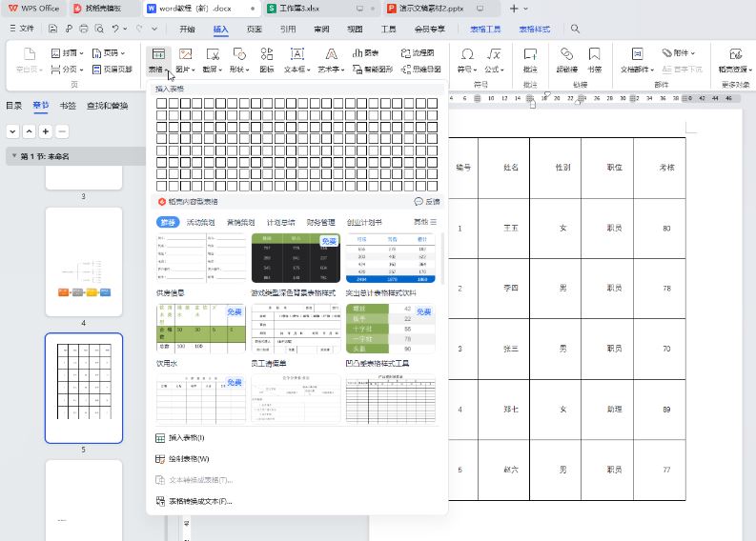
Task: Insert a Hyperlink (超链接)
Action: click(x=567, y=60)
